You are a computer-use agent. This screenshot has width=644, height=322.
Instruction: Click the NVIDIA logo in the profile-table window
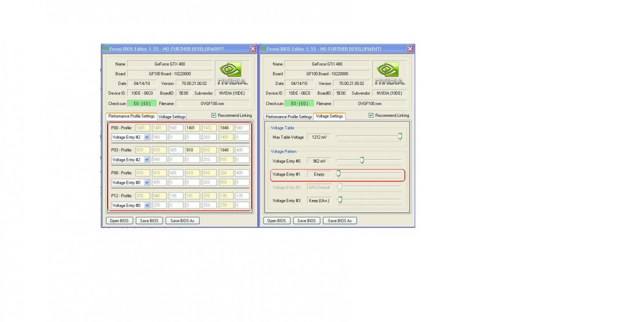point(232,74)
